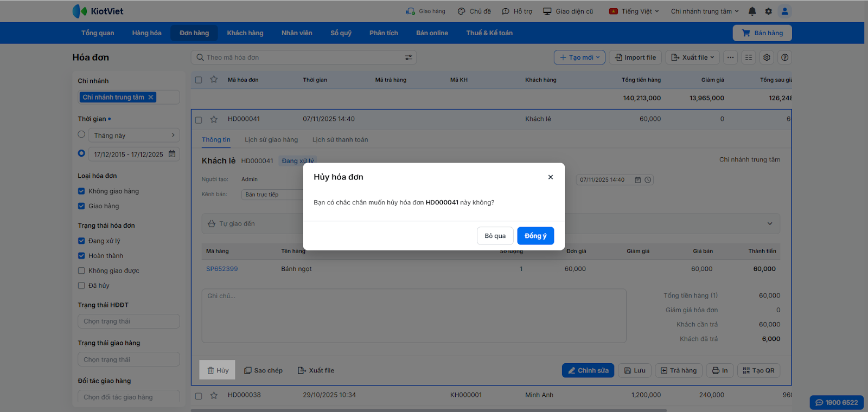Screen dimensions: 868x412
Task: Open Trạng thái HĐĐT dropdown
Action: tap(129, 321)
